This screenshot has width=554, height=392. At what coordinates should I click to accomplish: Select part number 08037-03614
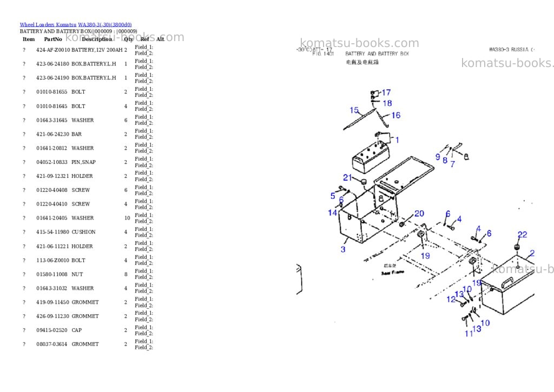point(51,344)
